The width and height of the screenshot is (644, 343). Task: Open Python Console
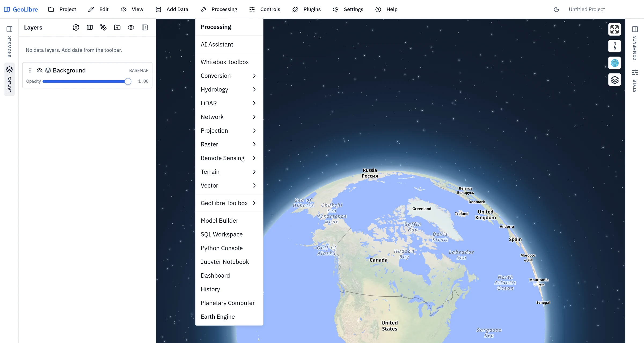click(x=229, y=248)
